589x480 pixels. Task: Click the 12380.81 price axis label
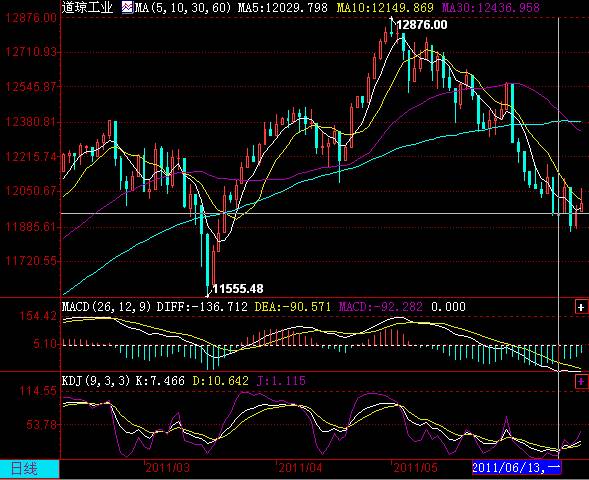point(32,122)
